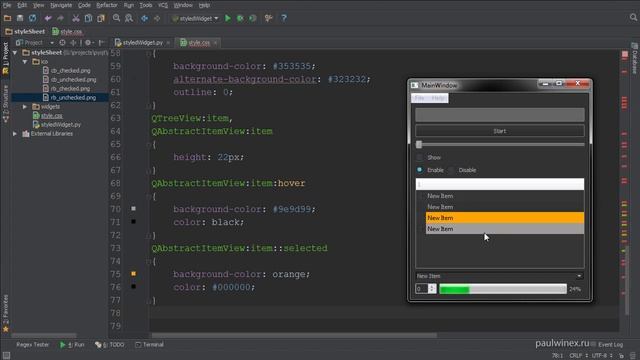Click the Replace toolbar icon
Screen dimensions: 640x360
pos(129,18)
